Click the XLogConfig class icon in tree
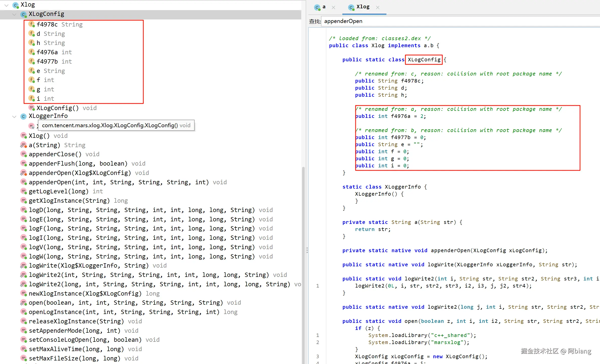Viewport: 600px width, 364px height. click(x=24, y=14)
